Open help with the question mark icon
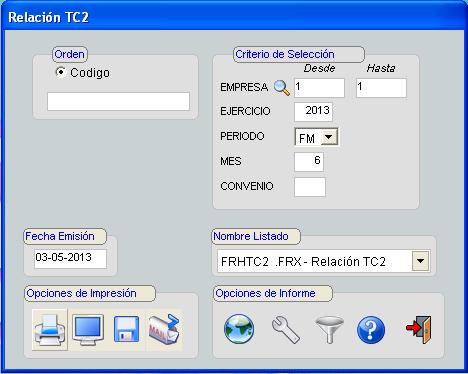The image size is (468, 374). (x=371, y=330)
